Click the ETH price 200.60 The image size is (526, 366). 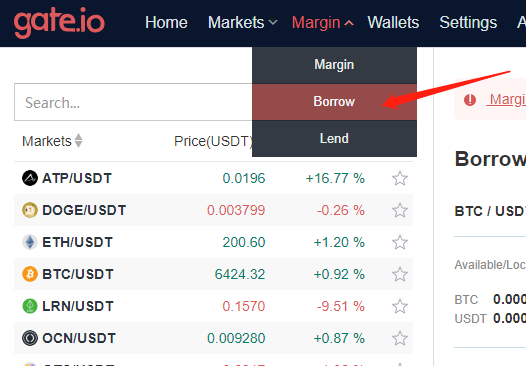[244, 242]
